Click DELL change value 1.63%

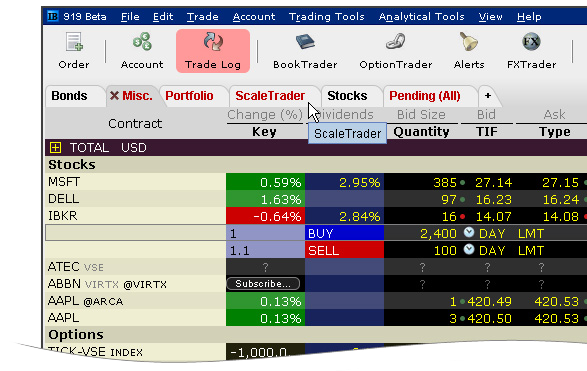[265, 199]
